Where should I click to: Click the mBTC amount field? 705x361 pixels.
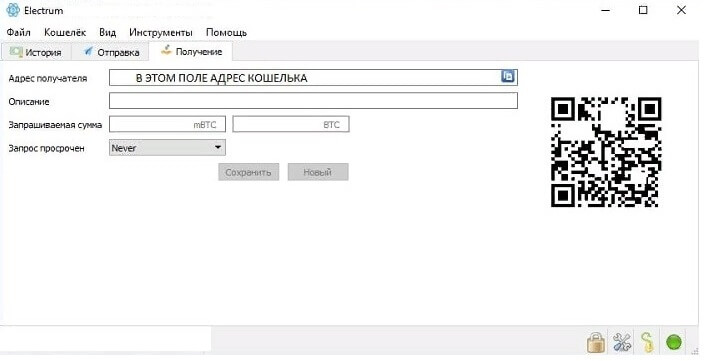point(167,125)
